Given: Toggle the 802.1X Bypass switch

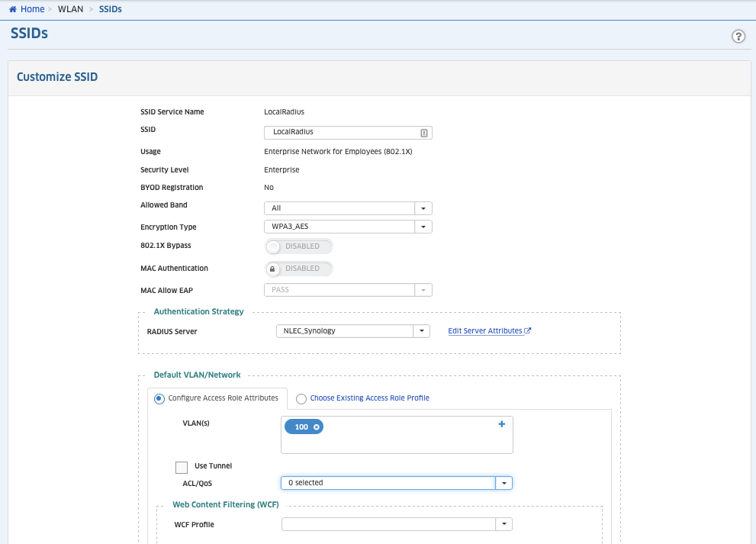Looking at the screenshot, I should tap(298, 246).
